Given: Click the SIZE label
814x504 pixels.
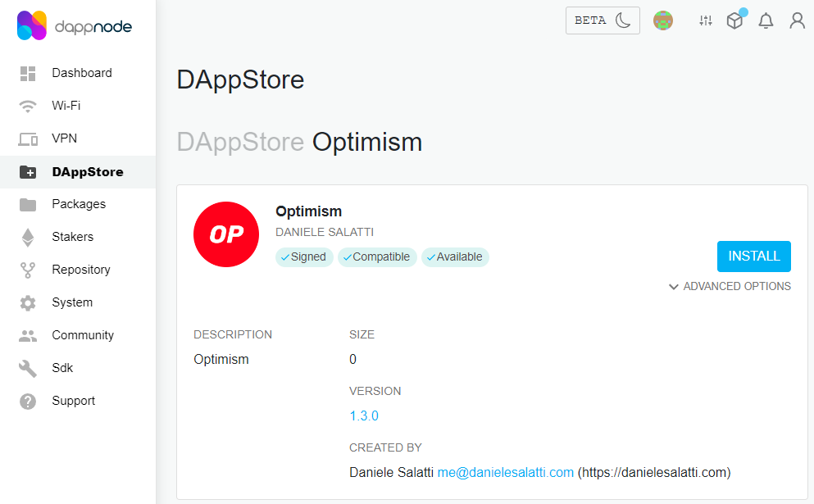Looking at the screenshot, I should coord(362,335).
